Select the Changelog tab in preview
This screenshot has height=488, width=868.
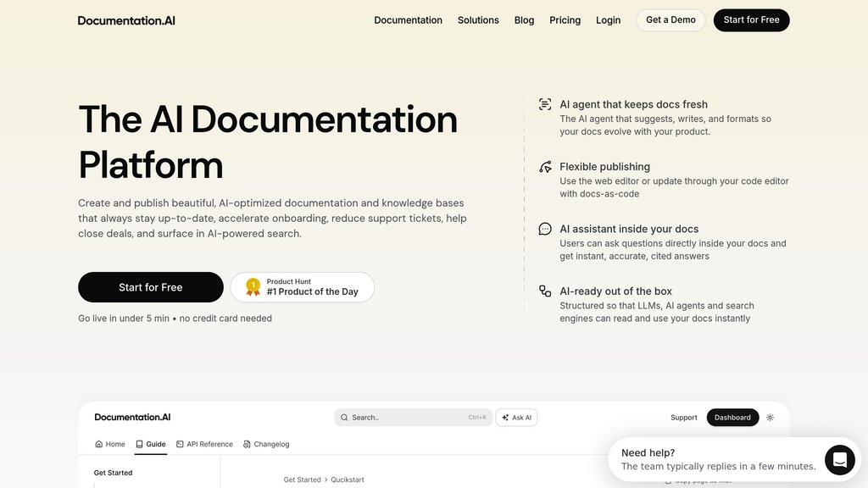point(266,444)
